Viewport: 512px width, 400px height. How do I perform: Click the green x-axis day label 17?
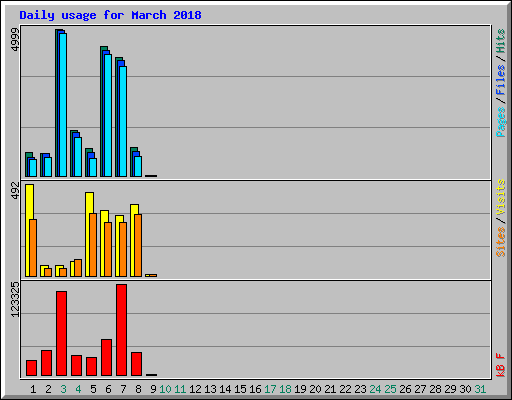point(270,389)
